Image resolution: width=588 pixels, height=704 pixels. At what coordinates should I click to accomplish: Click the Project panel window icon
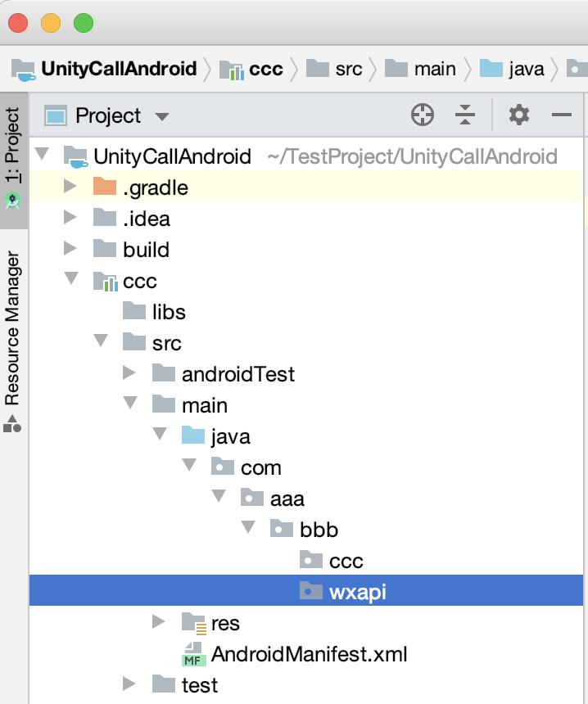[56, 115]
